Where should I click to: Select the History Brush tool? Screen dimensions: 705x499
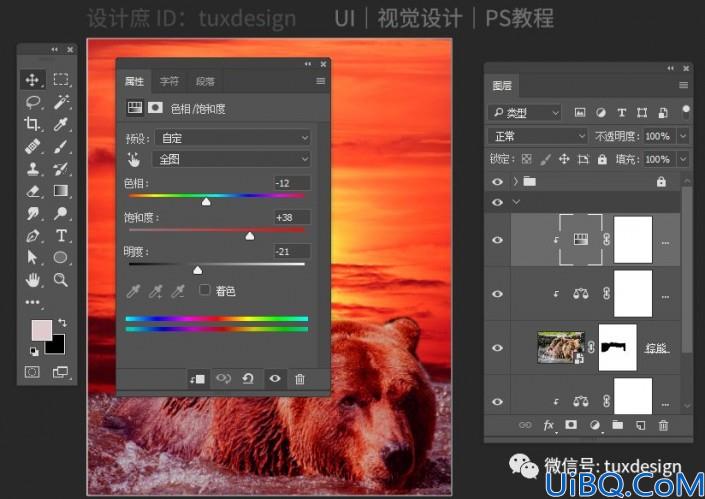pyautogui.click(x=61, y=169)
